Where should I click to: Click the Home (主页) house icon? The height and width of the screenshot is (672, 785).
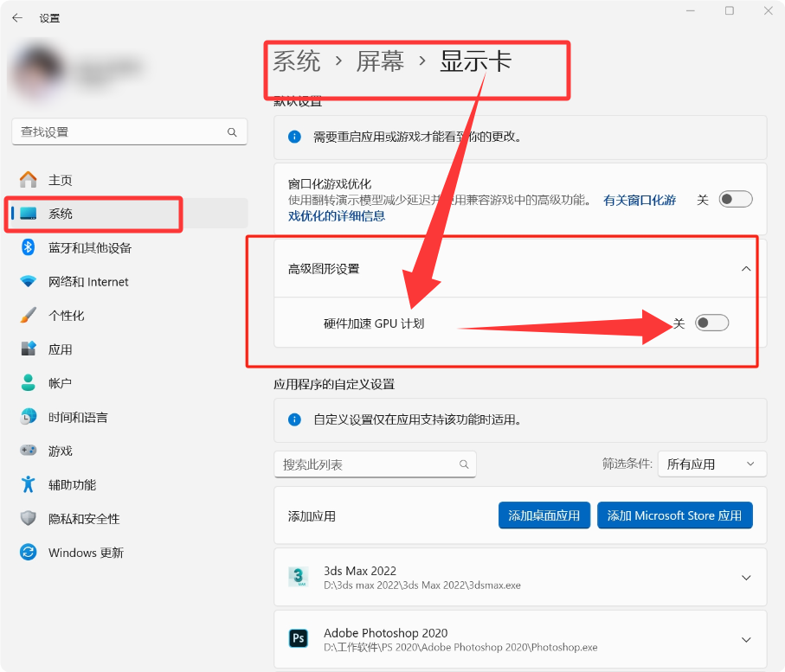(29, 180)
